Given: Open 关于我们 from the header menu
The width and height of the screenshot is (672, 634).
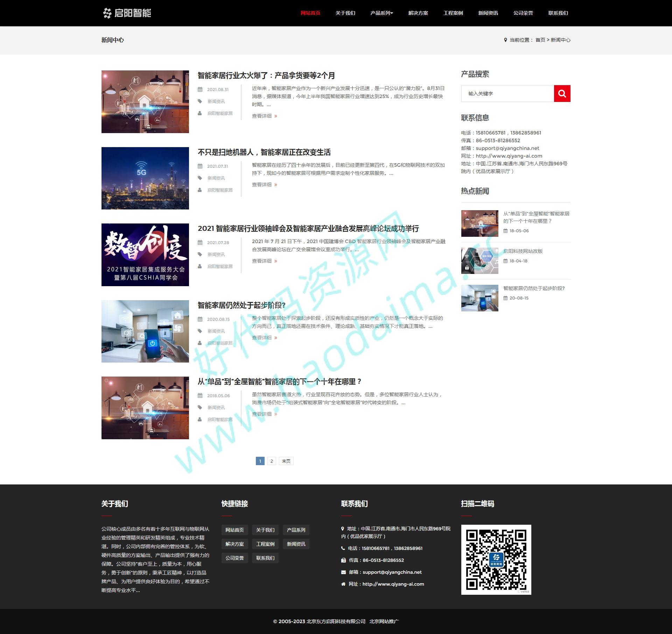Looking at the screenshot, I should [345, 13].
